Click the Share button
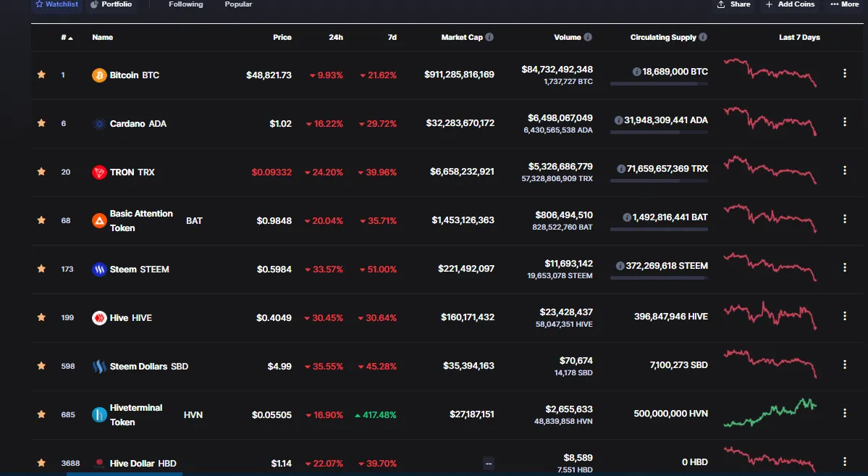868x476 pixels. coord(734,4)
